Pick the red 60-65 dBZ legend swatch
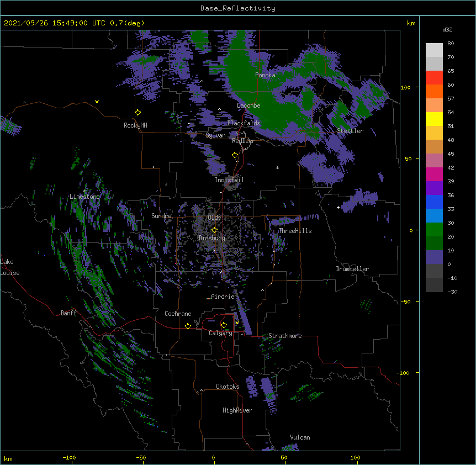The image size is (476, 465). pos(434,78)
